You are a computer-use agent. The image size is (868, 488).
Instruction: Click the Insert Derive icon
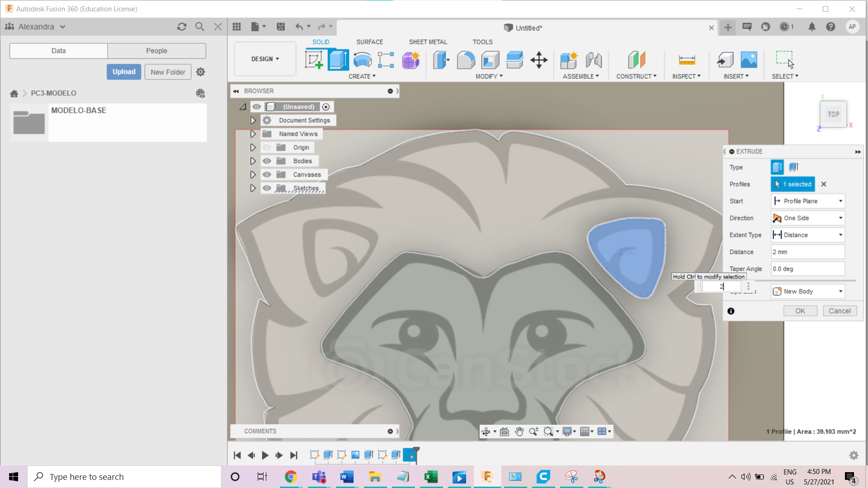(725, 60)
